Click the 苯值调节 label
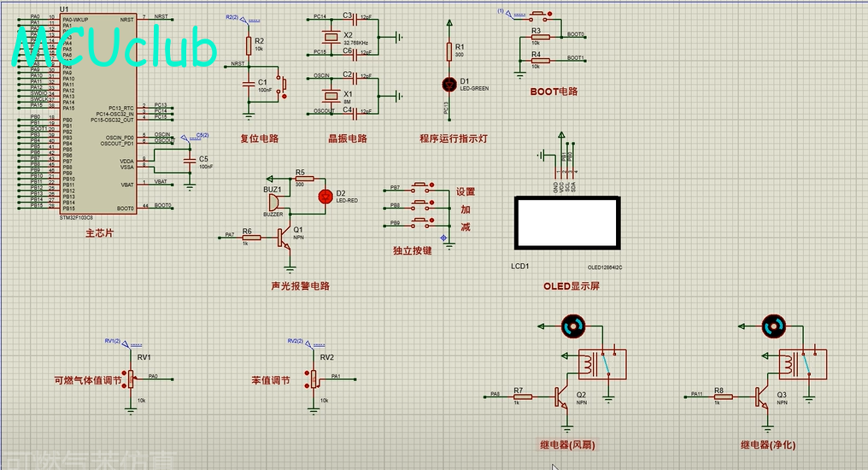868x470 pixels. [x=271, y=380]
